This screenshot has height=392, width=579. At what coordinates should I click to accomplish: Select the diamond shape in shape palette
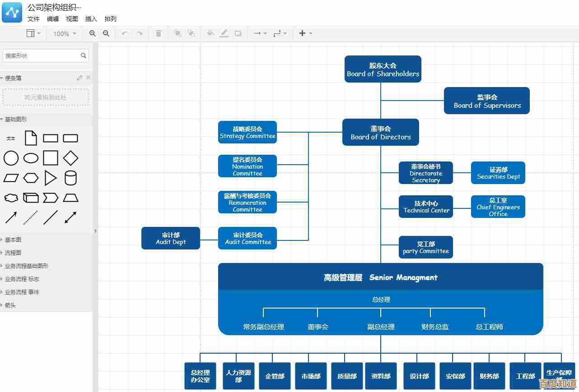click(x=70, y=158)
